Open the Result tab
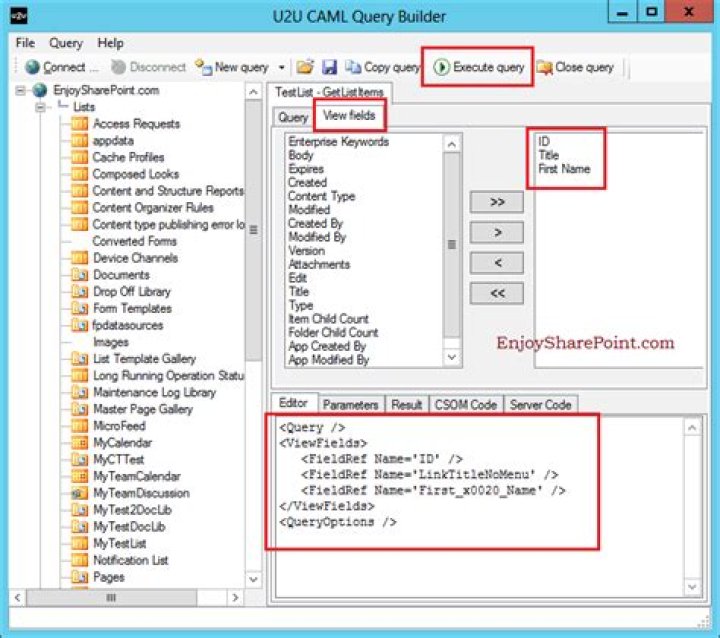 pos(406,405)
